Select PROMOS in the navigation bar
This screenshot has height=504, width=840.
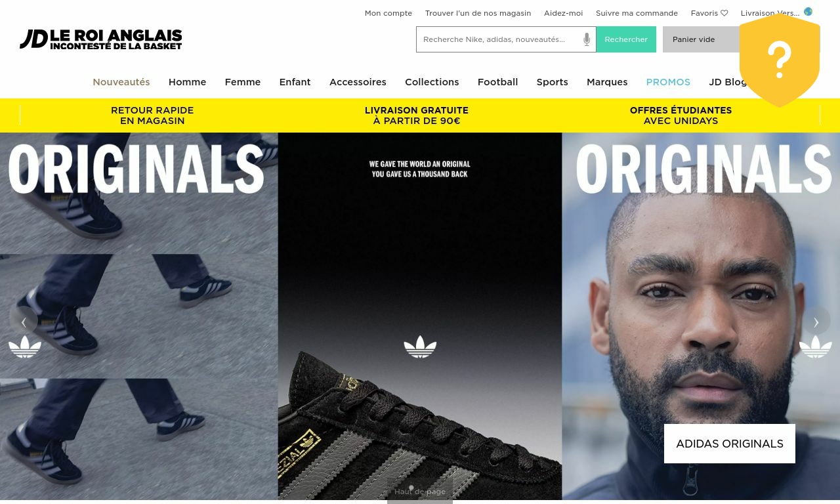(x=668, y=82)
